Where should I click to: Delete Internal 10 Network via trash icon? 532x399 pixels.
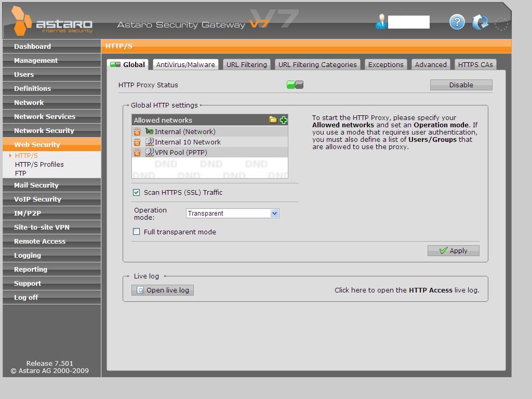click(137, 142)
